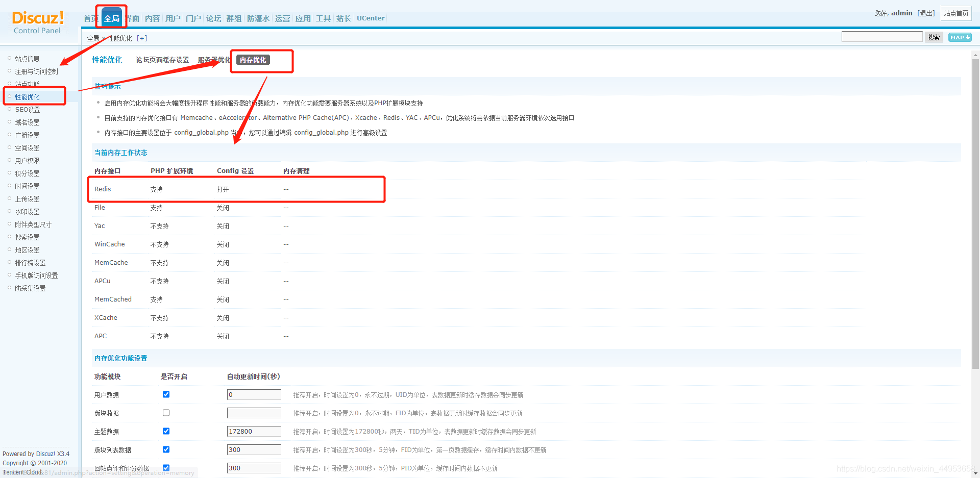Switch to 论坛页面缓存设置 sub-tab
The image size is (980, 478).
[162, 60]
